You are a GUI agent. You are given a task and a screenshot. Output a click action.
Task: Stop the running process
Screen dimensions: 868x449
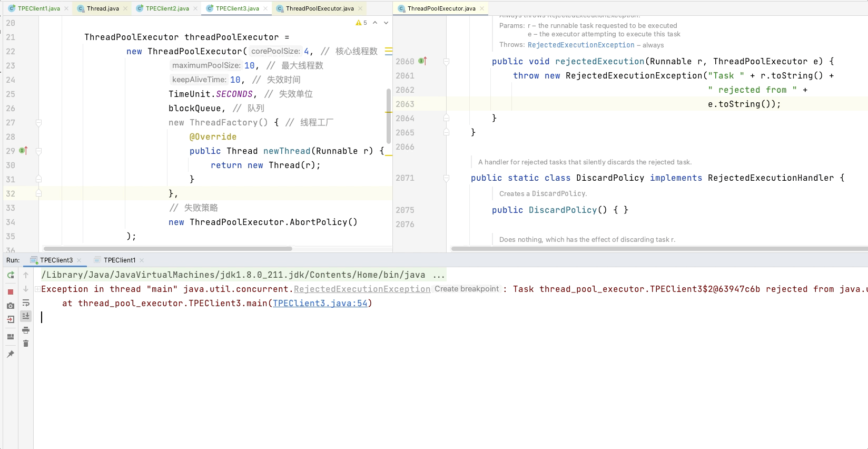pyautogui.click(x=11, y=292)
